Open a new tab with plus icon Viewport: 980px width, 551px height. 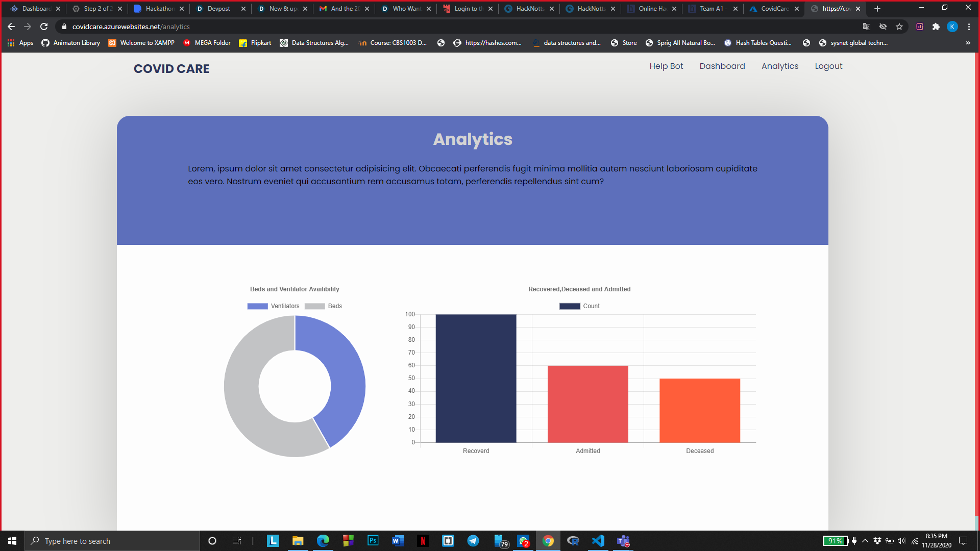point(877,9)
